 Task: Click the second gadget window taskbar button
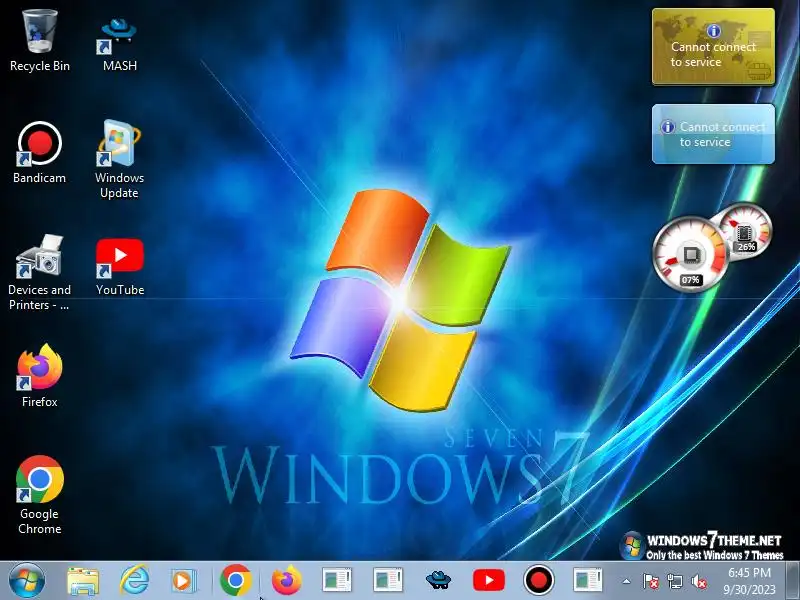[387, 581]
